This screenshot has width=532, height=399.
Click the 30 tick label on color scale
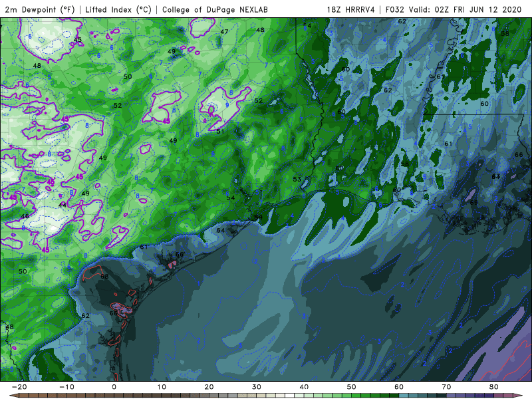(257, 387)
